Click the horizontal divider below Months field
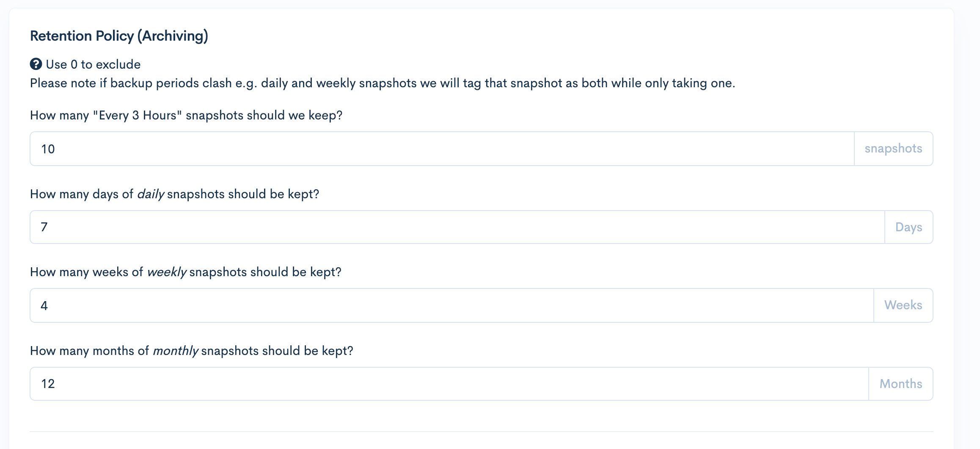Screen dimensions: 980x449 tap(482, 432)
